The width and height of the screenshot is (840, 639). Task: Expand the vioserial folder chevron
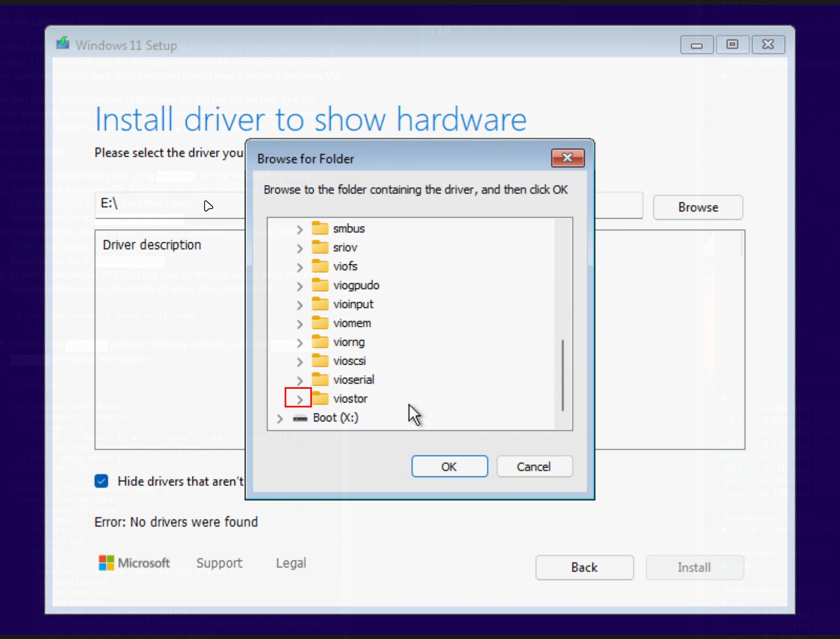[x=300, y=380]
